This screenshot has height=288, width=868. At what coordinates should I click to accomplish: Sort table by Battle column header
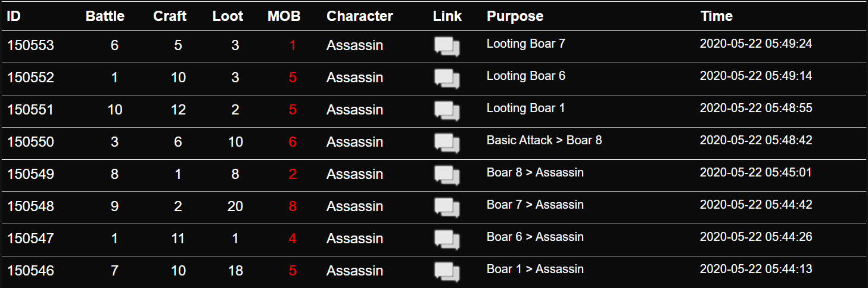pyautogui.click(x=105, y=16)
